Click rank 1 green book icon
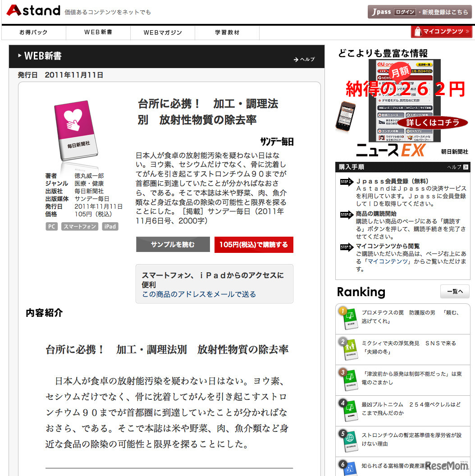The image size is (475, 476). [x=350, y=318]
